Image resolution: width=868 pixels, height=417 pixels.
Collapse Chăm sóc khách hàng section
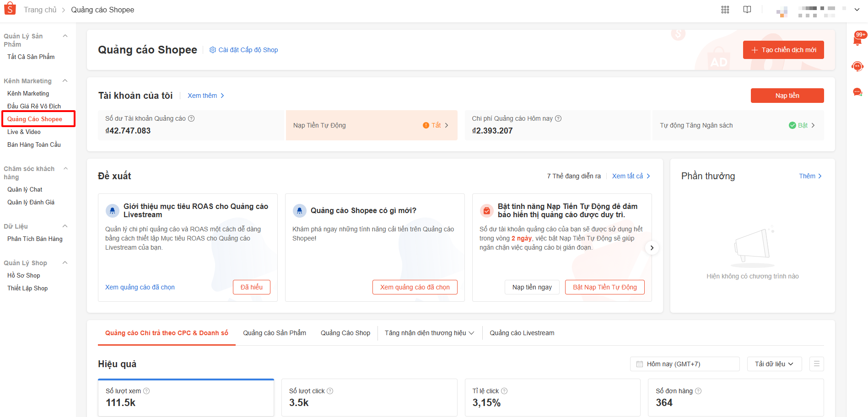[x=65, y=169]
